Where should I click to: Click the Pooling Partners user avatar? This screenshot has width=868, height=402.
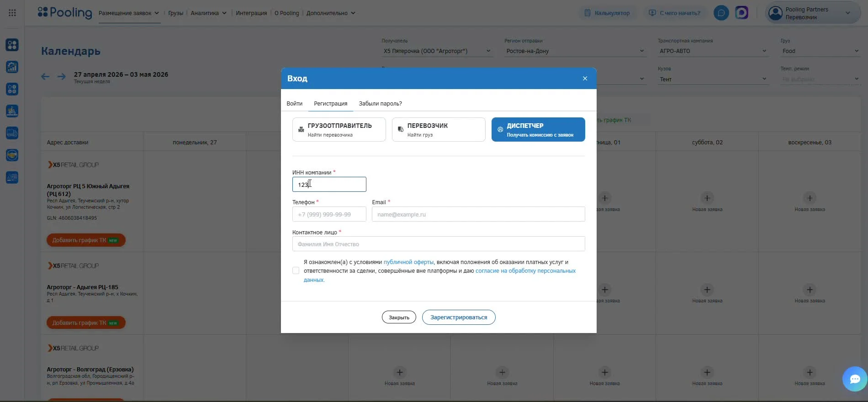tap(775, 13)
